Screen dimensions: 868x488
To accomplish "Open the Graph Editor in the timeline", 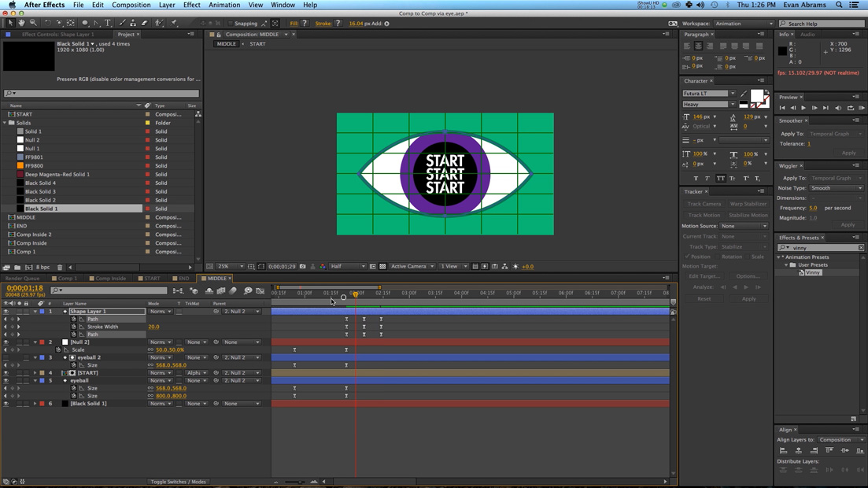I will (x=260, y=290).
